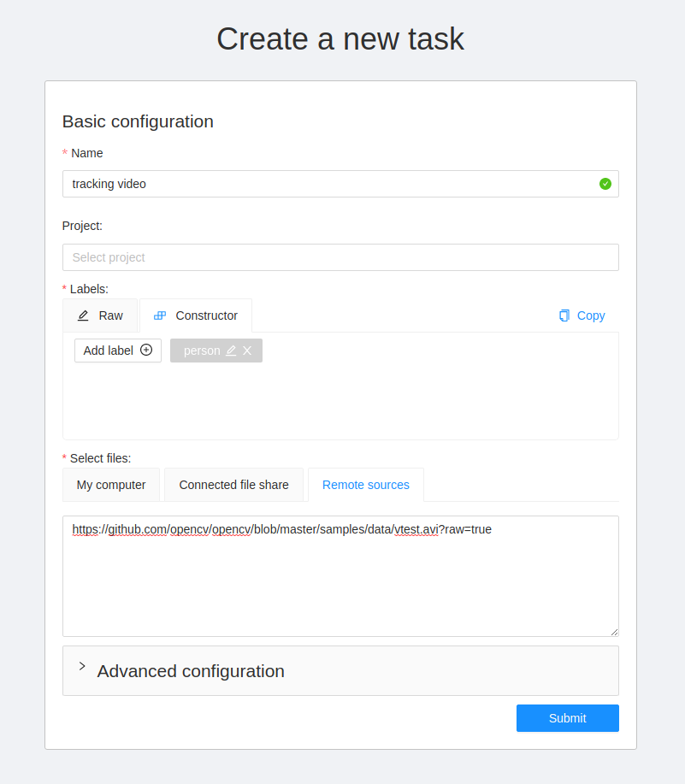Click the Copy link for labels
This screenshot has height=784, width=685.
tap(590, 315)
